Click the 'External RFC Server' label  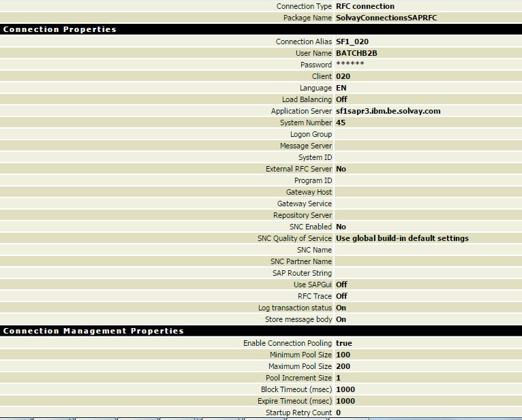[x=298, y=169]
